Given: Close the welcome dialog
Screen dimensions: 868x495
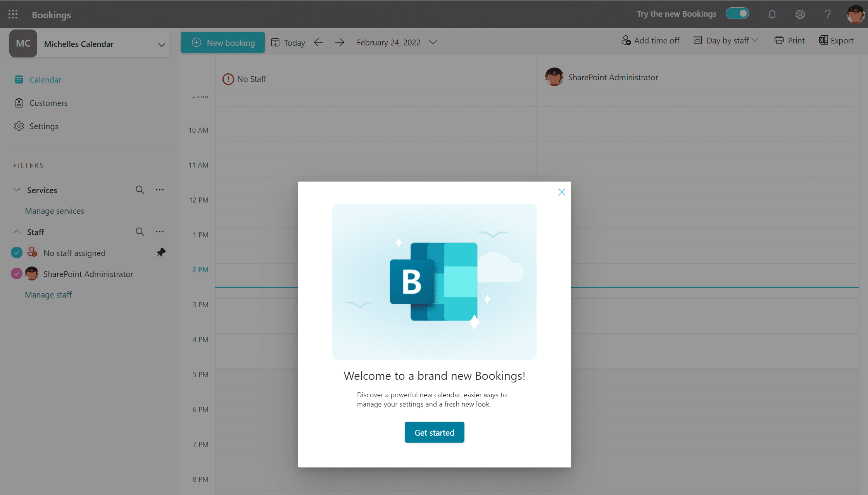Looking at the screenshot, I should (561, 192).
